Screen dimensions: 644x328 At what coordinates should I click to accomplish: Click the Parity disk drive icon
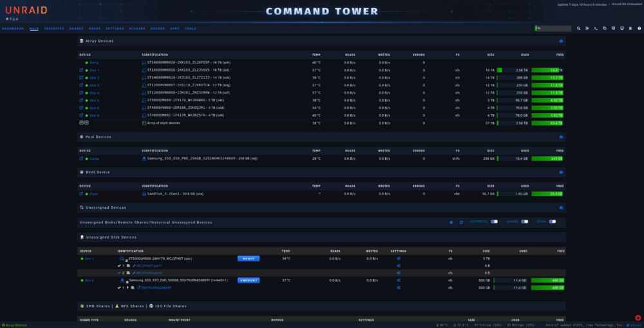(144, 63)
